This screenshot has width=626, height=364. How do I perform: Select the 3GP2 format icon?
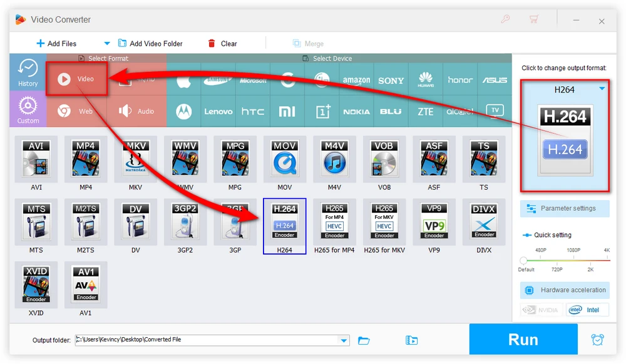tap(185, 221)
